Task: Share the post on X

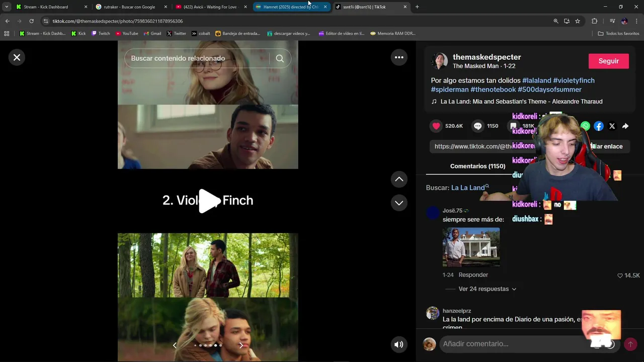Action: pyautogui.click(x=612, y=126)
